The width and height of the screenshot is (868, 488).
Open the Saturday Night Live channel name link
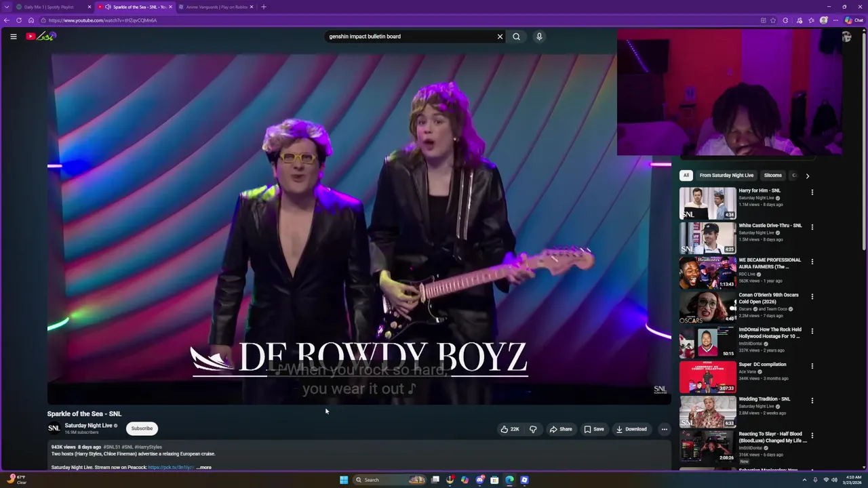pyautogui.click(x=88, y=426)
